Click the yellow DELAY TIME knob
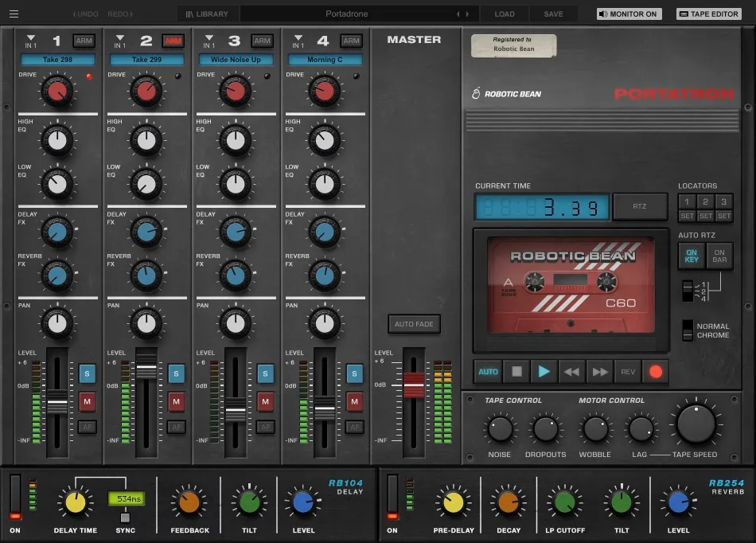 coord(76,502)
